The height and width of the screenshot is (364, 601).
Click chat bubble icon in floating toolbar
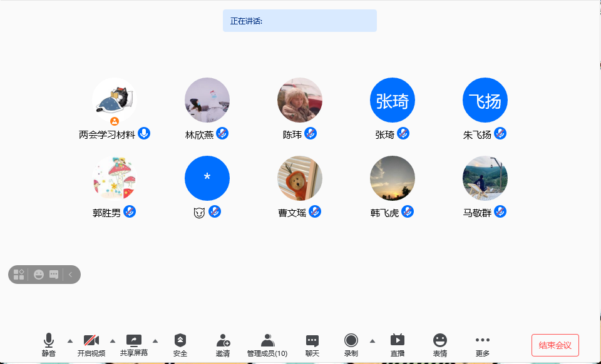[x=54, y=275]
